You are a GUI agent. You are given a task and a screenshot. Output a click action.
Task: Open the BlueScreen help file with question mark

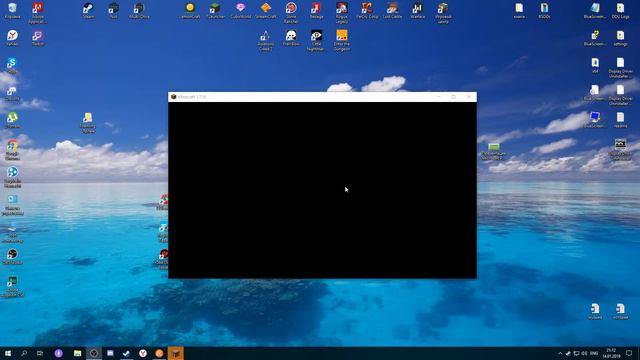(595, 38)
